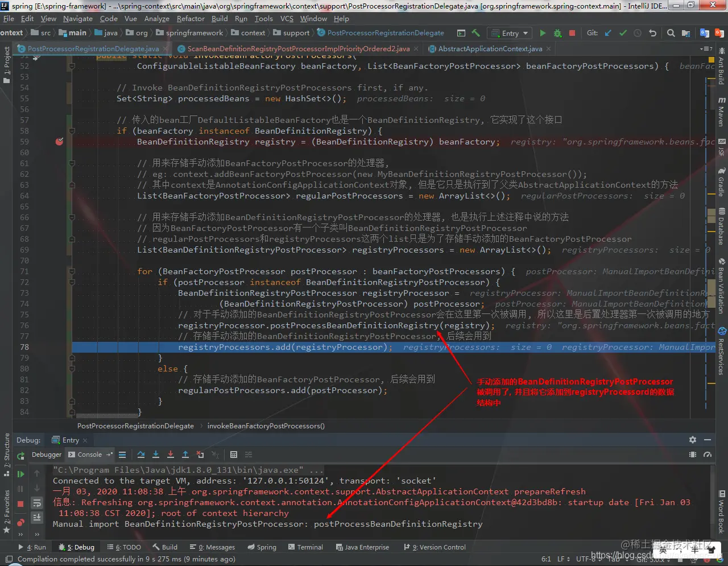The width and height of the screenshot is (728, 566).
Task: Commit changes with Git green checkmark
Action: pyautogui.click(x=623, y=33)
